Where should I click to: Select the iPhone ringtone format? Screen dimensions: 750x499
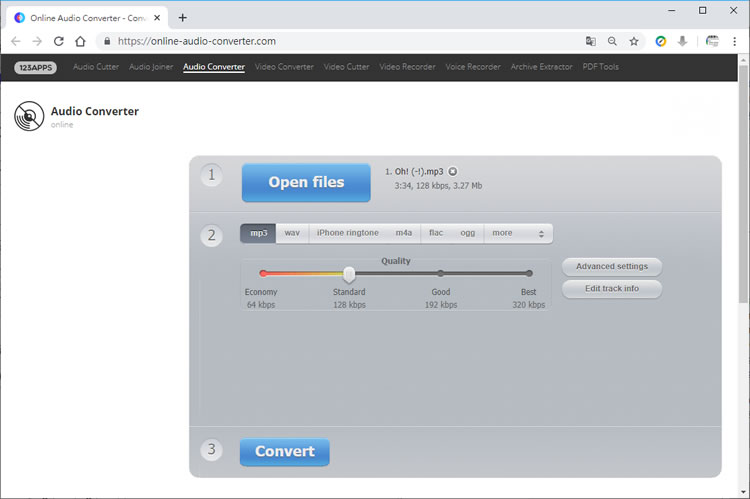point(348,233)
